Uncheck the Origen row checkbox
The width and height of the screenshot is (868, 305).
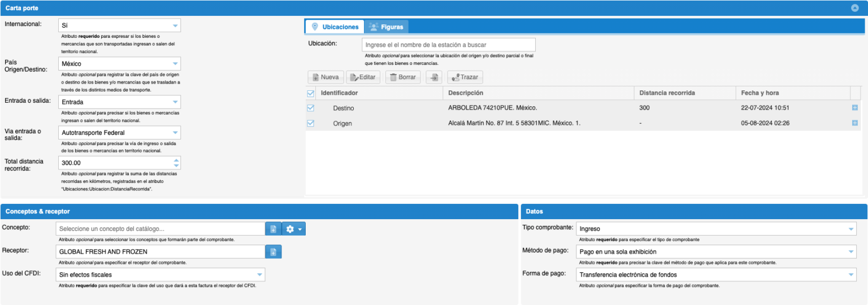[x=310, y=123]
